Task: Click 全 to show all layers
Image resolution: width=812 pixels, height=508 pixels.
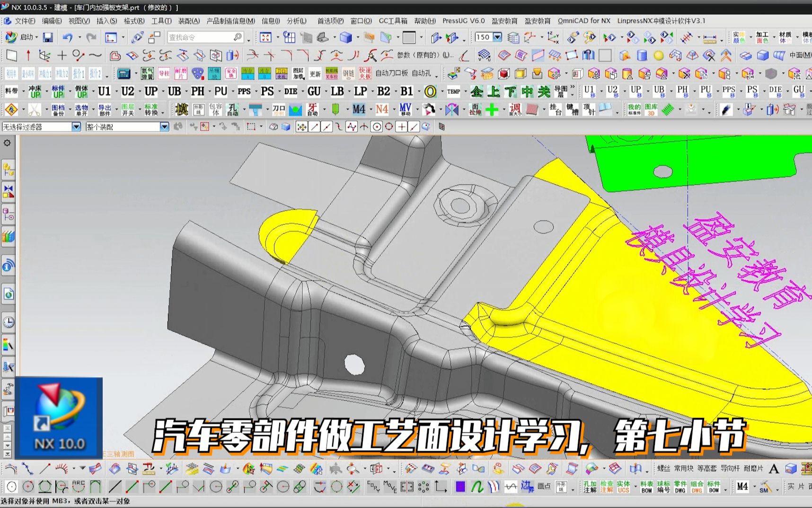Action: point(476,91)
